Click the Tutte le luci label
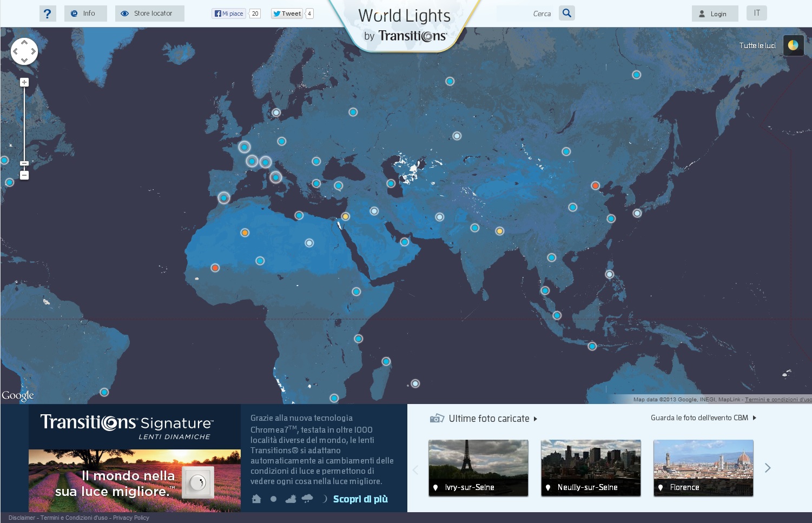The height and width of the screenshot is (523, 812). tap(757, 45)
